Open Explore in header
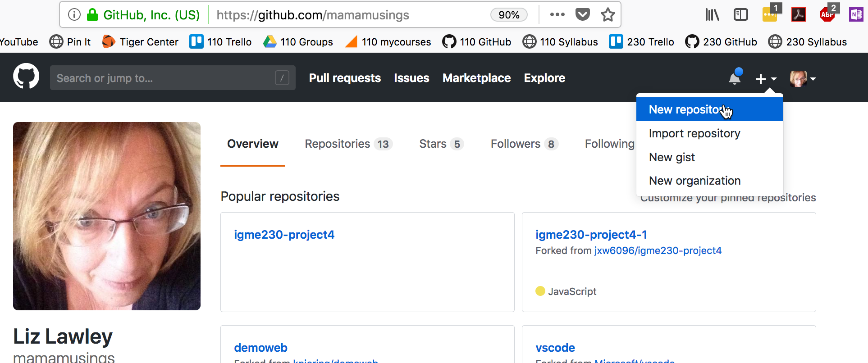 click(x=544, y=78)
